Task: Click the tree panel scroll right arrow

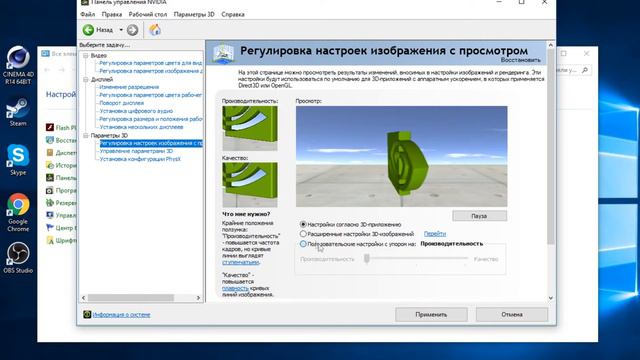Action: 198,298
